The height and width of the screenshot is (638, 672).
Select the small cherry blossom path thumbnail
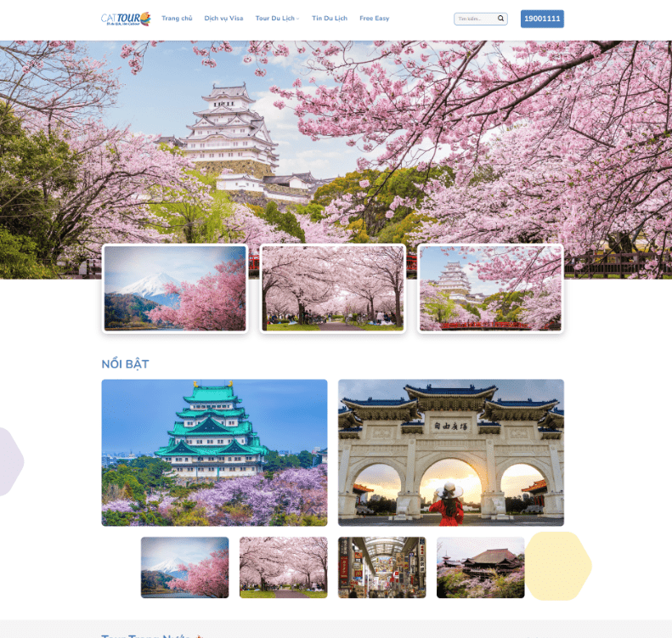coord(283,567)
